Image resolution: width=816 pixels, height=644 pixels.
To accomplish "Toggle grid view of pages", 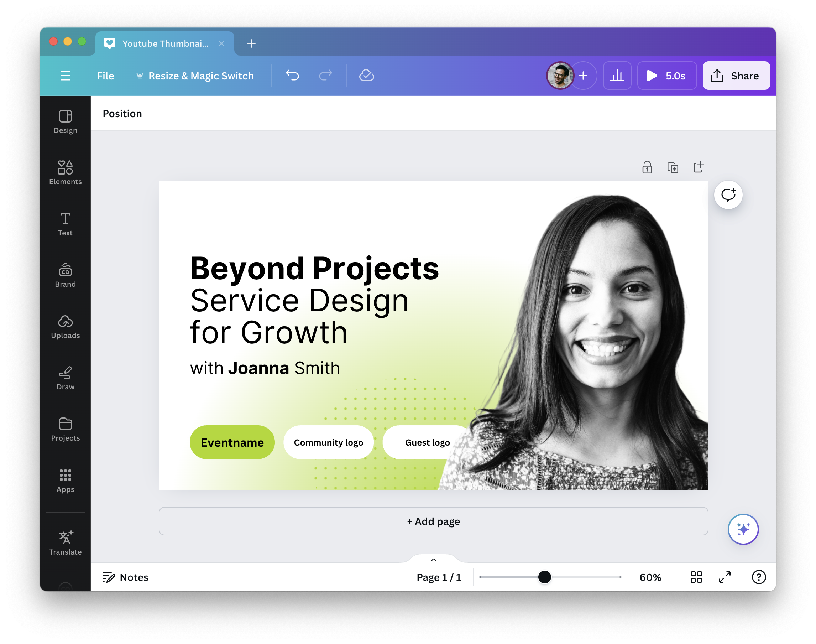I will click(696, 577).
